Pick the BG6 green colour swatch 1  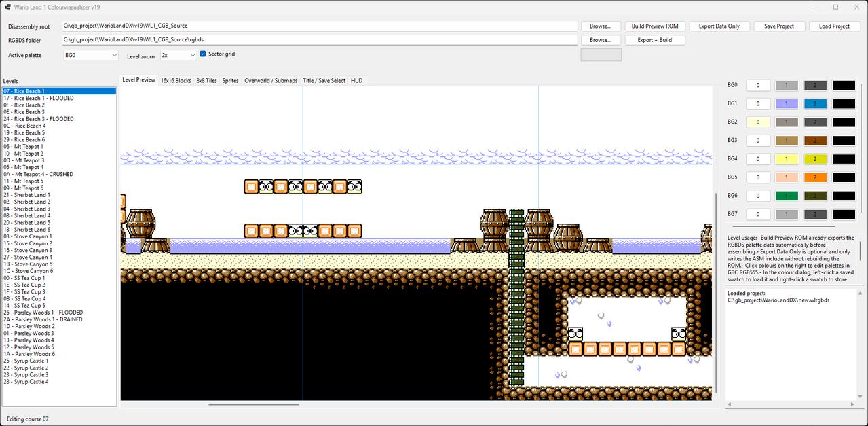pyautogui.click(x=786, y=196)
